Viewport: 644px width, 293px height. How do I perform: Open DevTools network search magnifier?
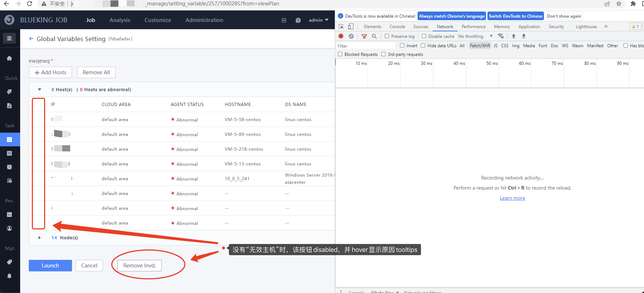374,36
